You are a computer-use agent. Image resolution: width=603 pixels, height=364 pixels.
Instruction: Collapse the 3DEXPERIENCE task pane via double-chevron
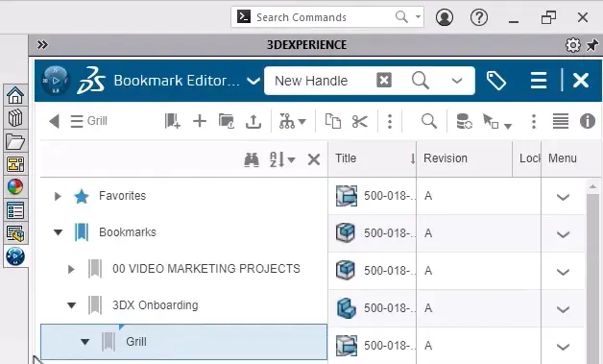coord(42,45)
